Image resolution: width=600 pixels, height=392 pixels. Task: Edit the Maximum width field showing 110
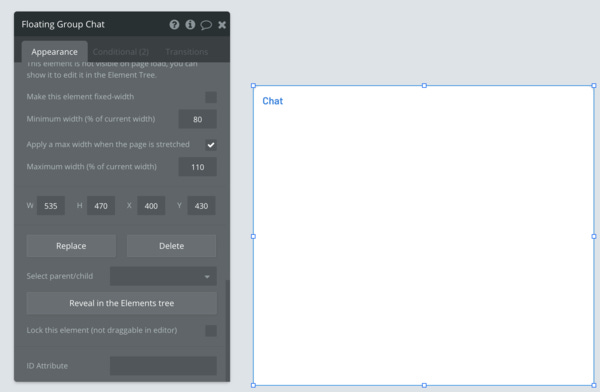(197, 167)
